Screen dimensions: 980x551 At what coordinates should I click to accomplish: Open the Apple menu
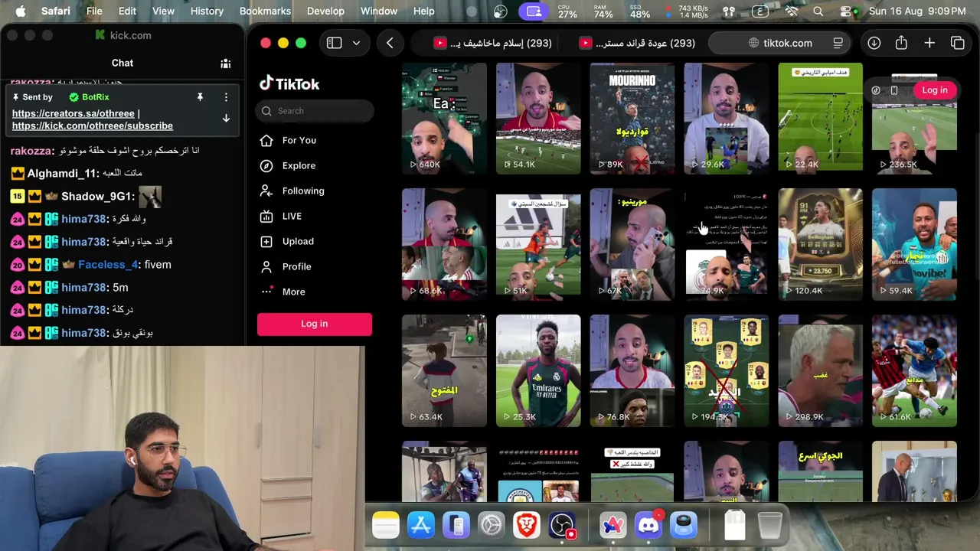(x=21, y=11)
